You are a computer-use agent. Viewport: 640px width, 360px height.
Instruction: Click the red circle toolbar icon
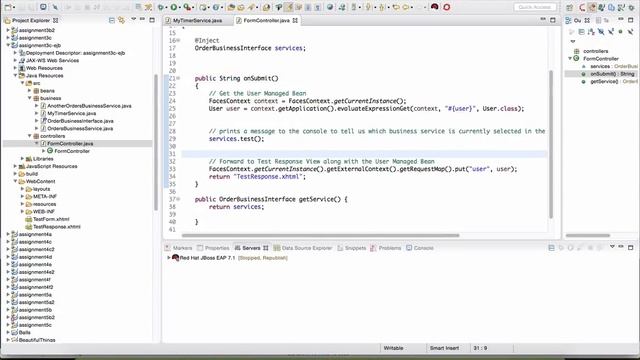(x=447, y=7)
